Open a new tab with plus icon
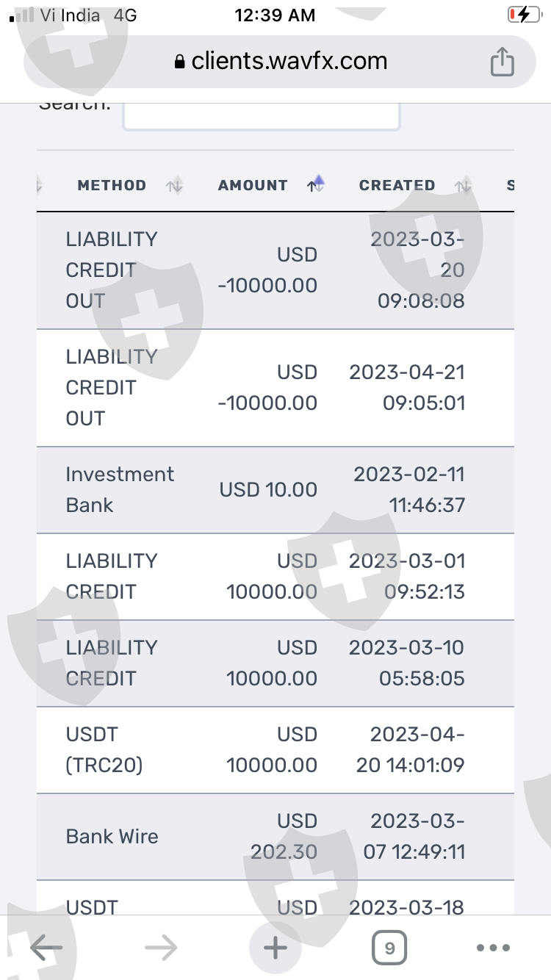551x980 pixels. click(x=275, y=948)
